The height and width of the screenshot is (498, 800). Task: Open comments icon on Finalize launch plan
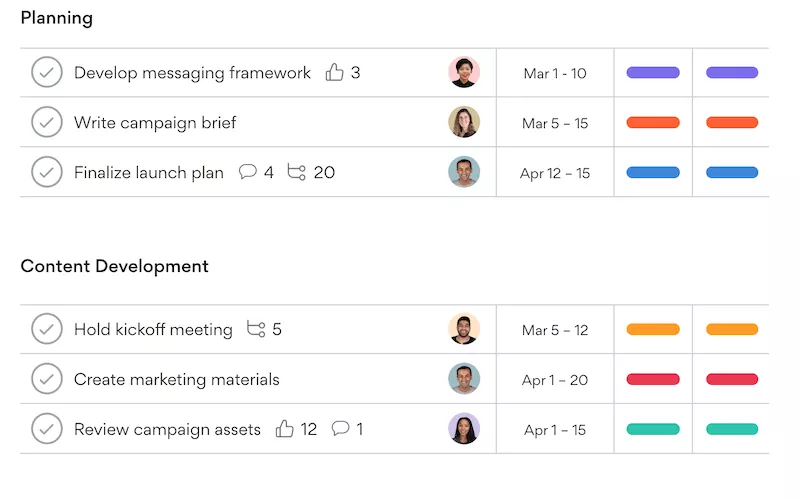[x=248, y=172]
